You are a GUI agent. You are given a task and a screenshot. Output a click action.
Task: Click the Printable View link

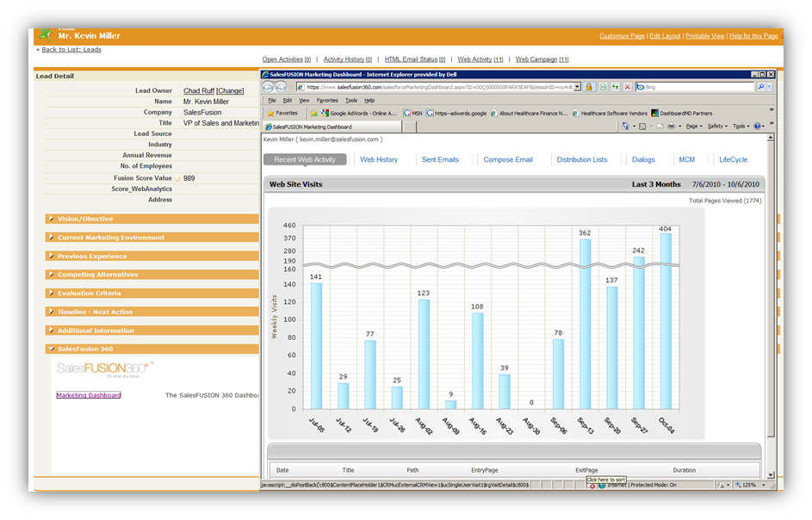[x=705, y=36]
